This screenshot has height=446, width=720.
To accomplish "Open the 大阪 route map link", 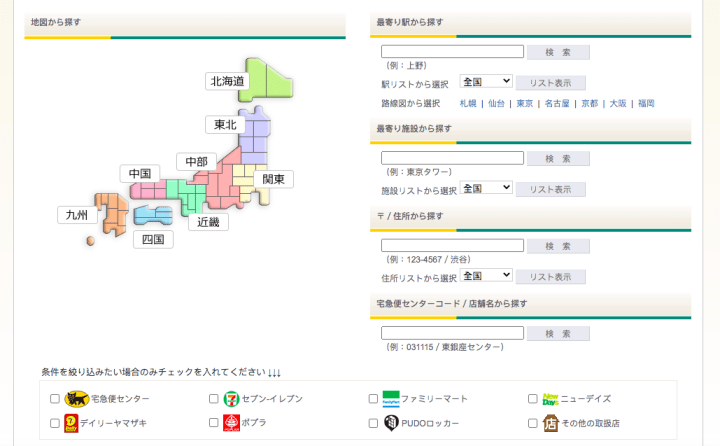I will click(x=618, y=103).
